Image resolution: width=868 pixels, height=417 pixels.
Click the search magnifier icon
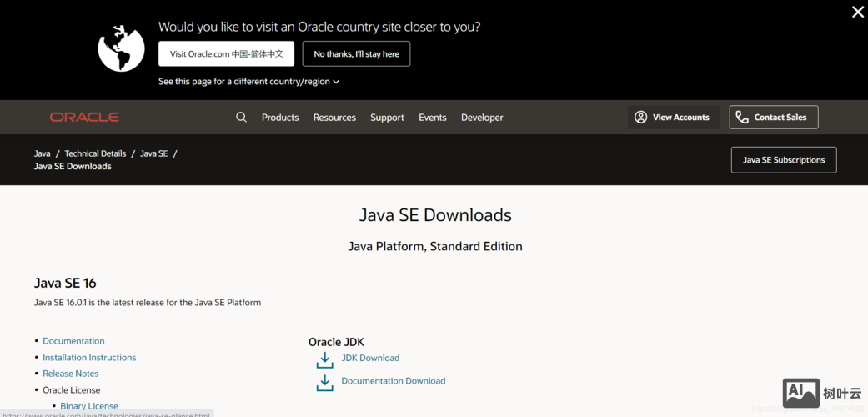241,118
